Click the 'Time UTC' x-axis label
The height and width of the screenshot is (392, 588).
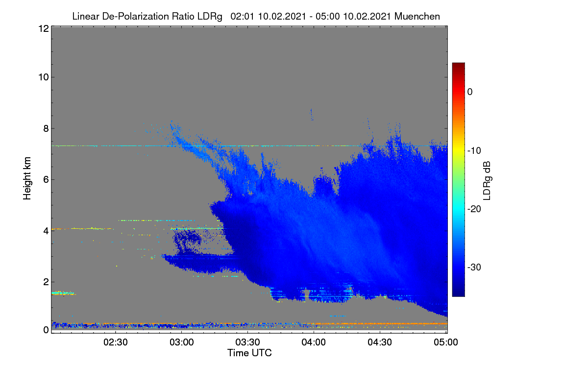[x=249, y=353]
